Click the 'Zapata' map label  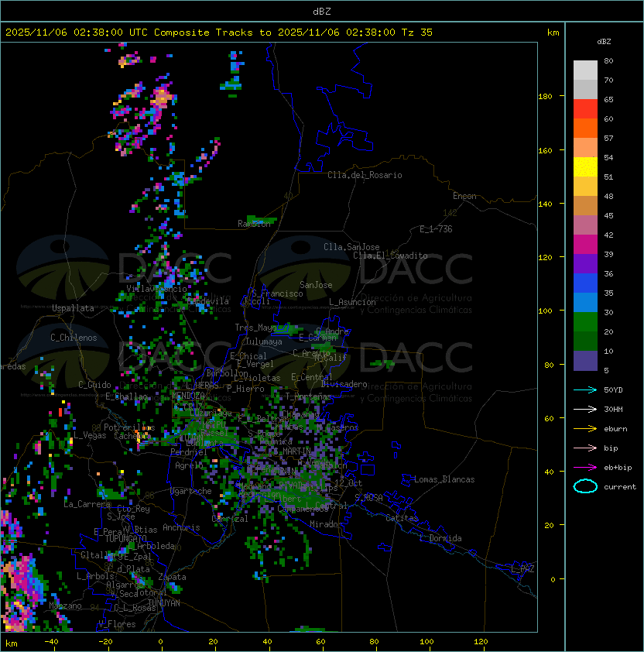tap(172, 577)
